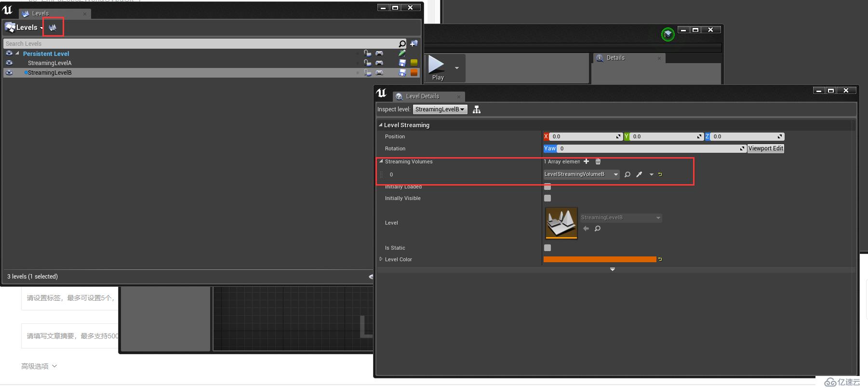Browse to LevelStreamingVolumeB with its magnifier icon

click(628, 174)
